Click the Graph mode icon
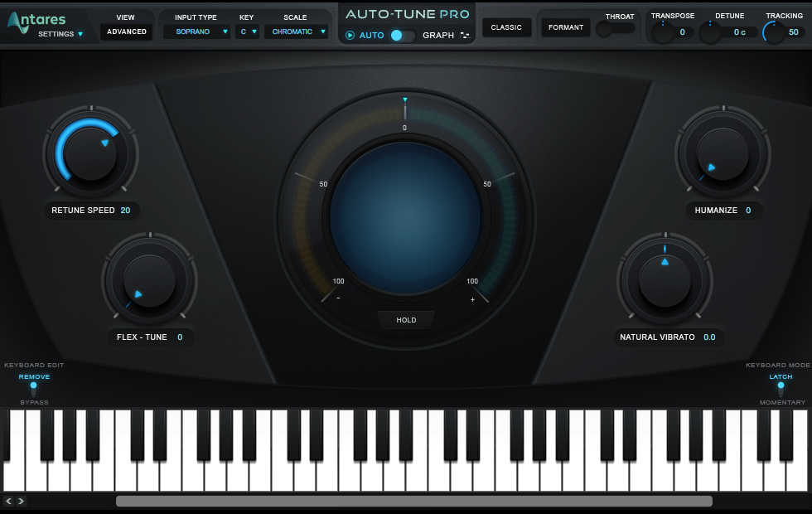The image size is (812, 514). [x=465, y=35]
